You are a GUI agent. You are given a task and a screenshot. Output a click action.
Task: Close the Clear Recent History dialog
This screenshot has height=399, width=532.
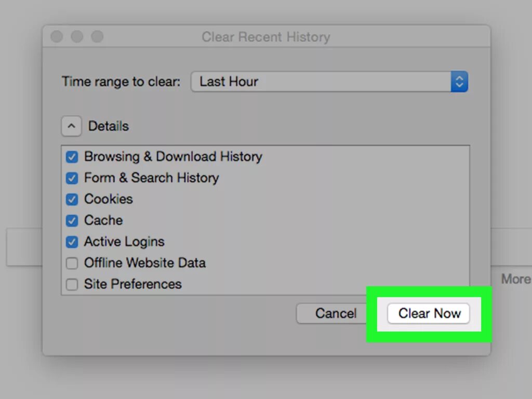(x=57, y=37)
